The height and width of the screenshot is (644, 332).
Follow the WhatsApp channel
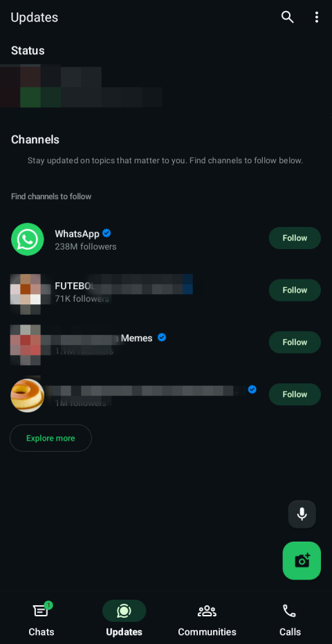click(x=295, y=238)
